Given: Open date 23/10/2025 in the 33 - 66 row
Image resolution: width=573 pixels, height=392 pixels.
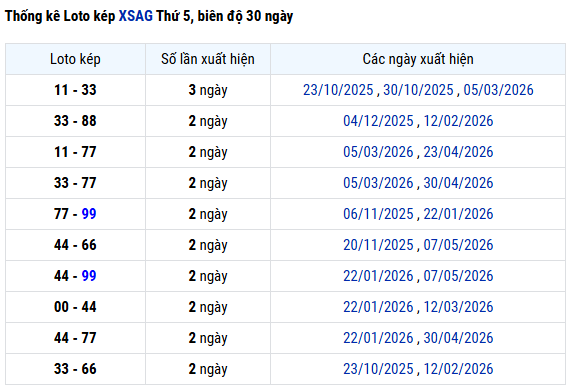Looking at the screenshot, I should pos(378,369).
